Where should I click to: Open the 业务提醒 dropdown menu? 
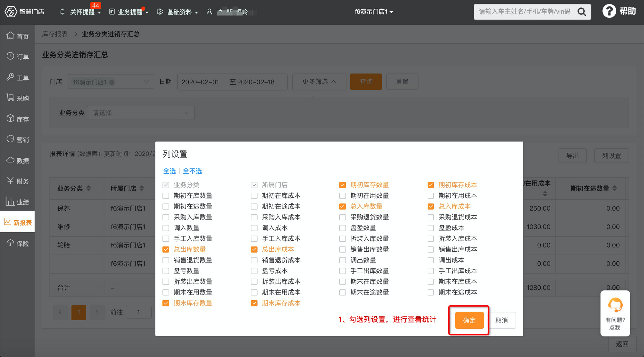pos(133,12)
